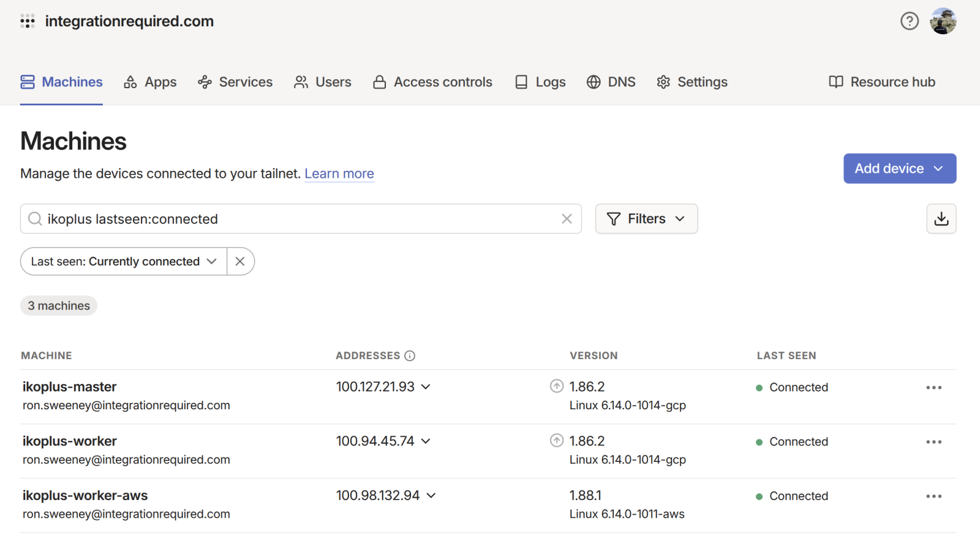Open the ikoplus-worker machine details
The image size is (980, 541).
pyautogui.click(x=70, y=441)
